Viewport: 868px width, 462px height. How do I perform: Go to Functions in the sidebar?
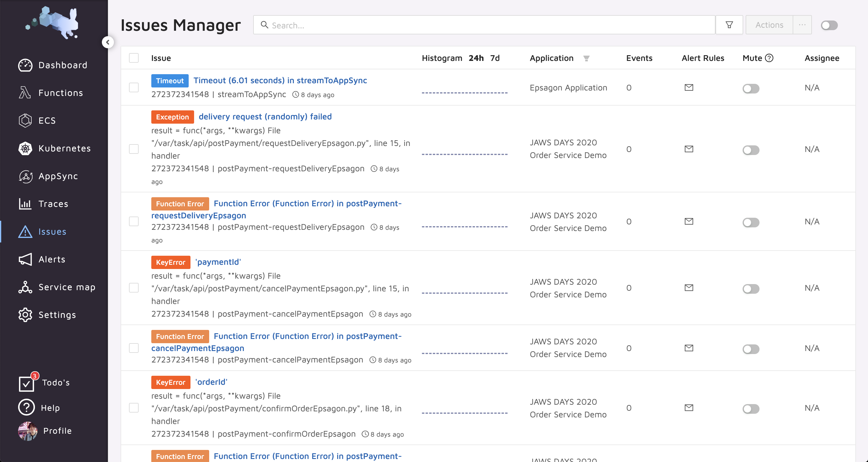[x=61, y=93]
